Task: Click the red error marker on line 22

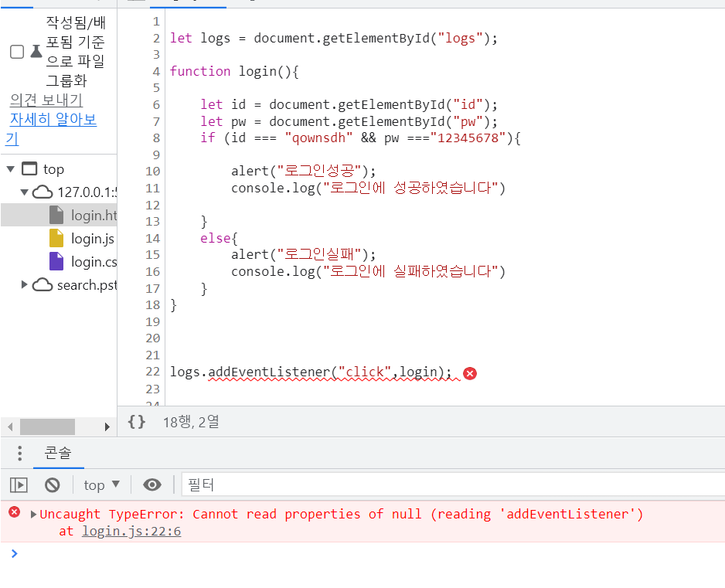Action: pos(470,373)
